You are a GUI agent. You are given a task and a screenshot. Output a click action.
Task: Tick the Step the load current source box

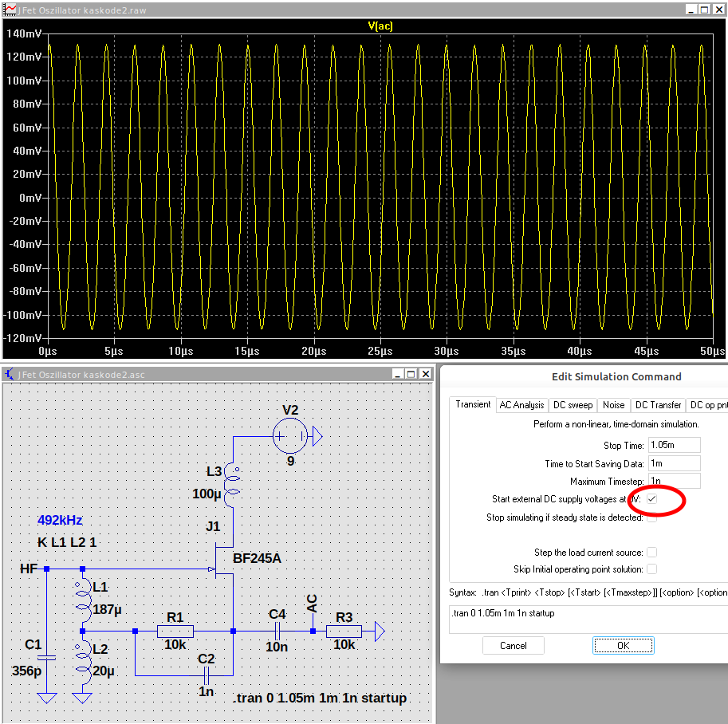point(651,552)
